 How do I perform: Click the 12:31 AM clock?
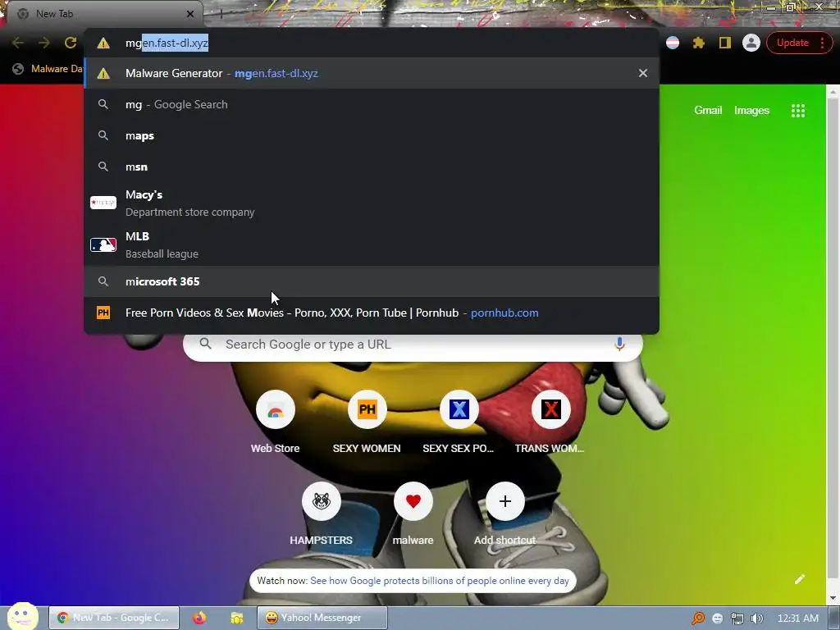(x=797, y=619)
